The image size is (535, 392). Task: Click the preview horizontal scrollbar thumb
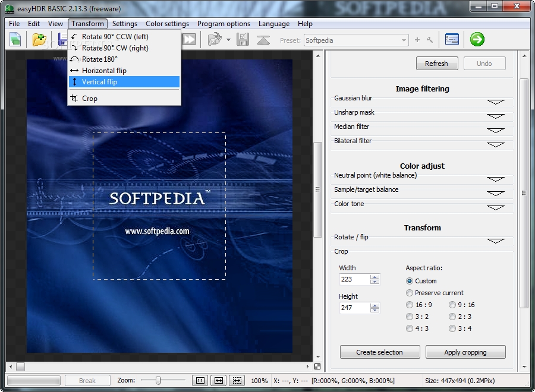pos(20,366)
